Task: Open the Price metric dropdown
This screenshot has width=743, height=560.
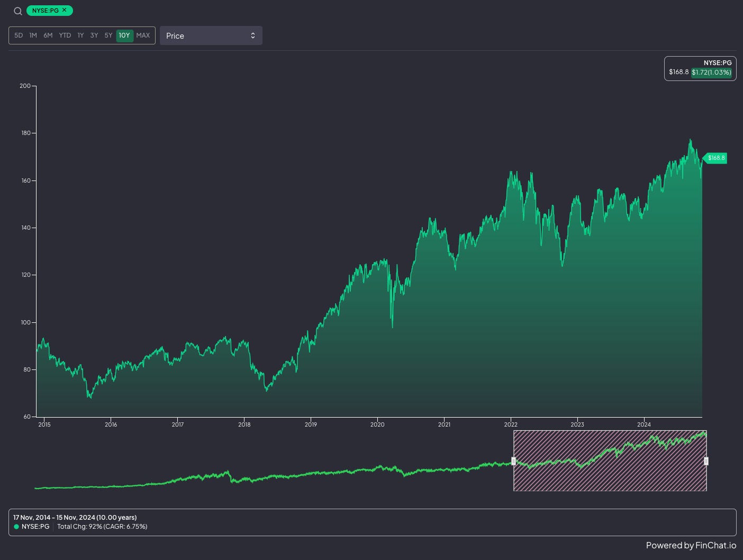Action: click(x=211, y=35)
